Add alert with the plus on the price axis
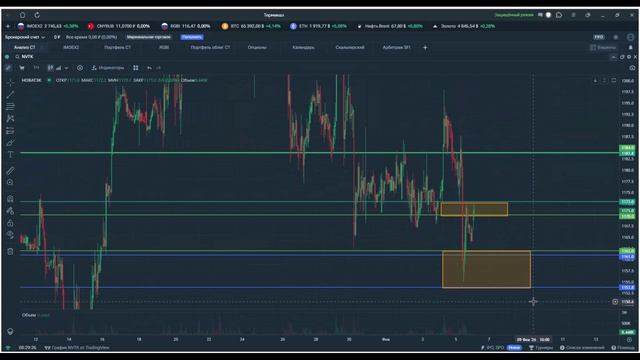Image resolution: width=640 pixels, height=360 pixels. point(615,302)
